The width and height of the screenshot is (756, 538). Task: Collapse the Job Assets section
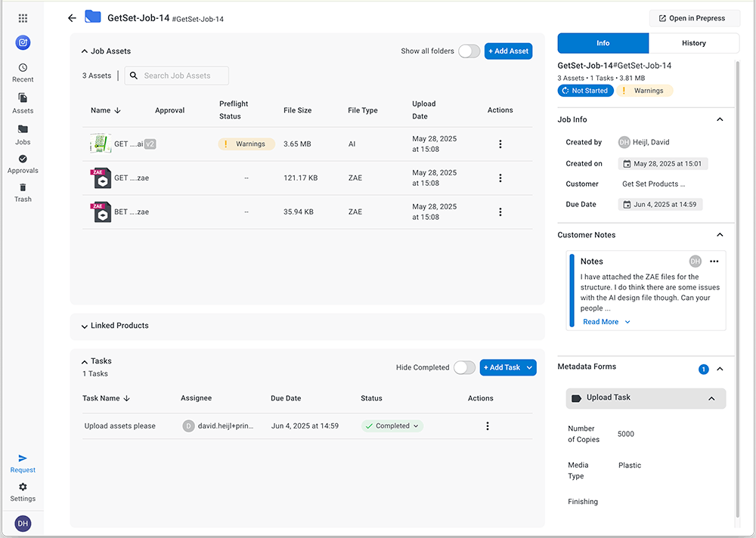[x=84, y=52]
